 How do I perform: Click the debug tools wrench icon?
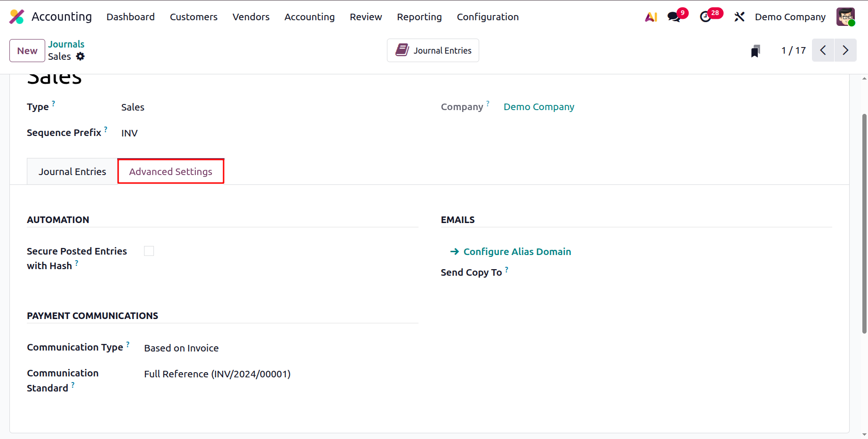(739, 17)
